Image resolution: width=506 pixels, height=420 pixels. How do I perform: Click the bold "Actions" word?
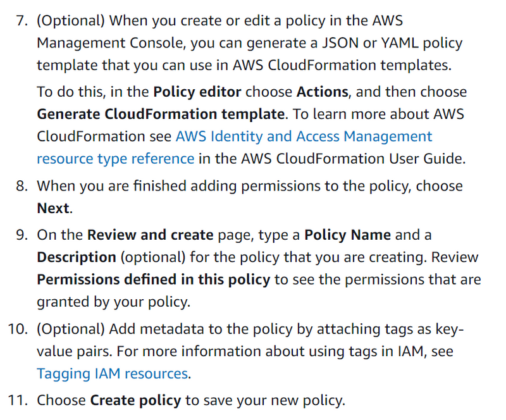coord(322,92)
